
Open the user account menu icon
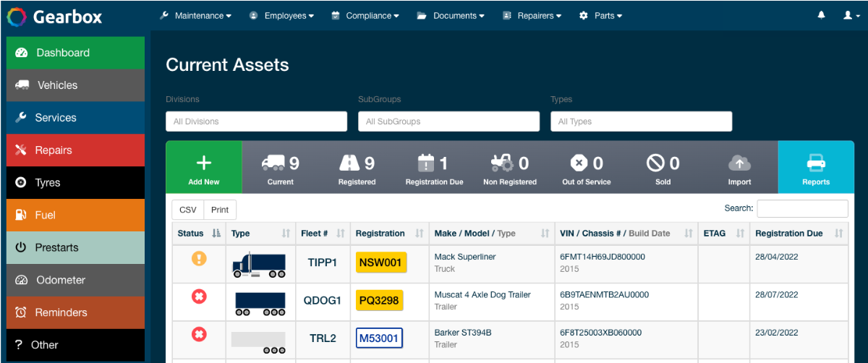851,15
